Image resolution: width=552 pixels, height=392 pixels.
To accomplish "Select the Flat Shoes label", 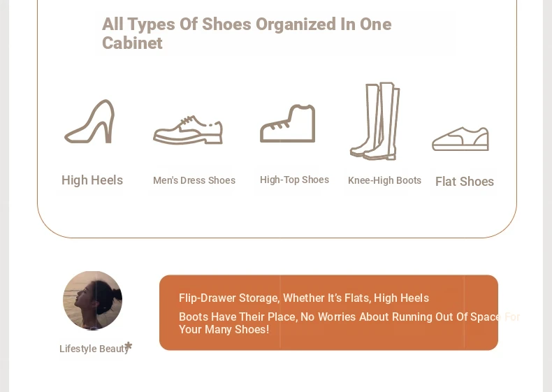I will (465, 182).
